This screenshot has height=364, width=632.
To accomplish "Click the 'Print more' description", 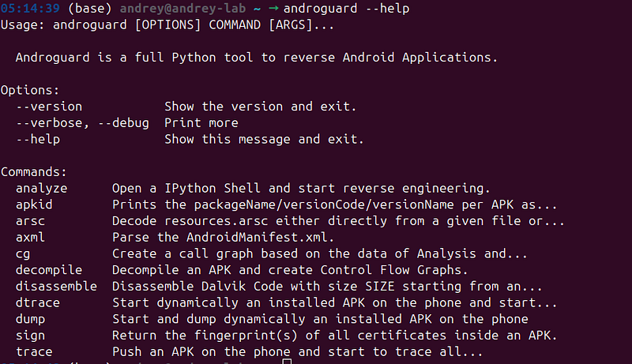I will [201, 123].
